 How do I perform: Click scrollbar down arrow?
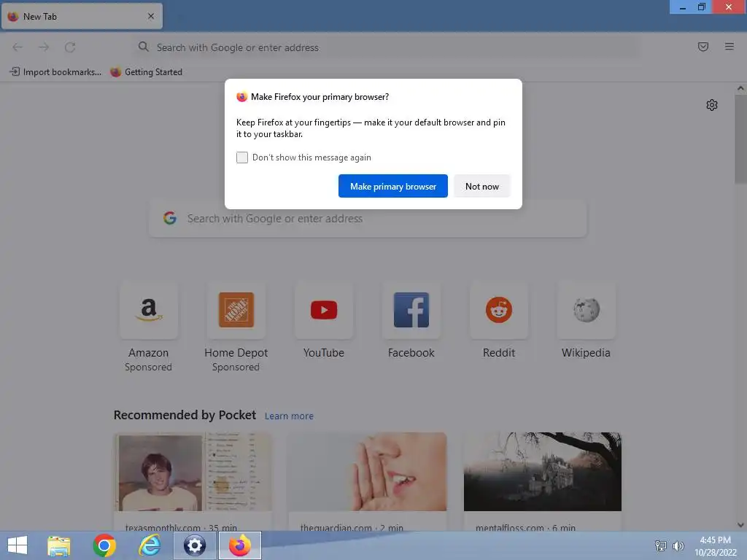click(740, 525)
